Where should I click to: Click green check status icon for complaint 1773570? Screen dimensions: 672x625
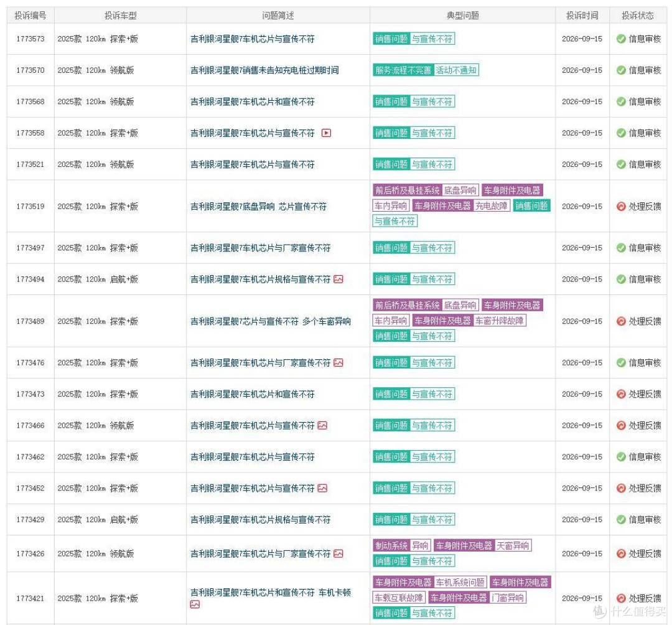(621, 70)
